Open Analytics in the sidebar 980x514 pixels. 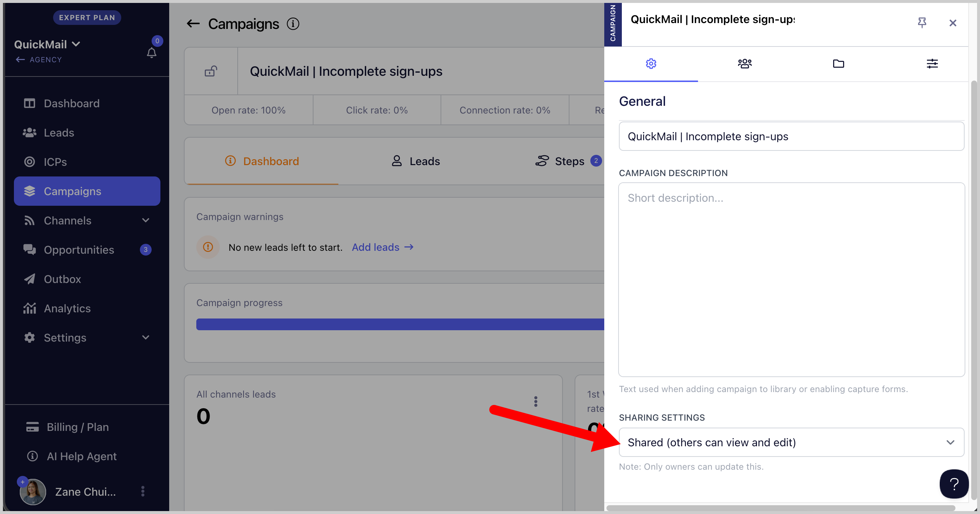[x=87, y=308]
